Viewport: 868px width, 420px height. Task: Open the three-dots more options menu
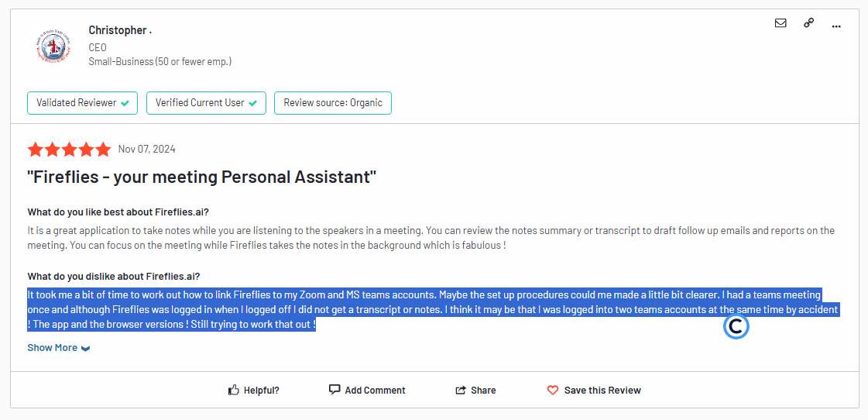click(x=836, y=26)
